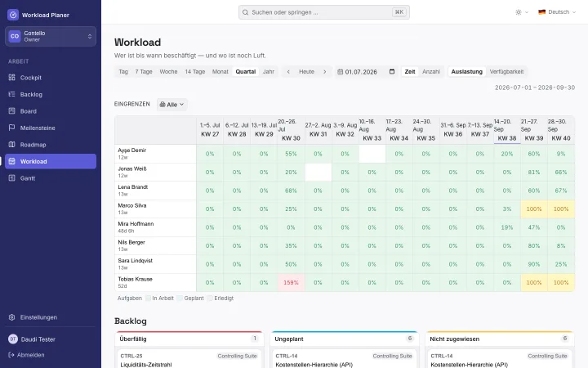Focus the Suchen oder springen search field
The height and width of the screenshot is (368, 588).
[324, 12]
